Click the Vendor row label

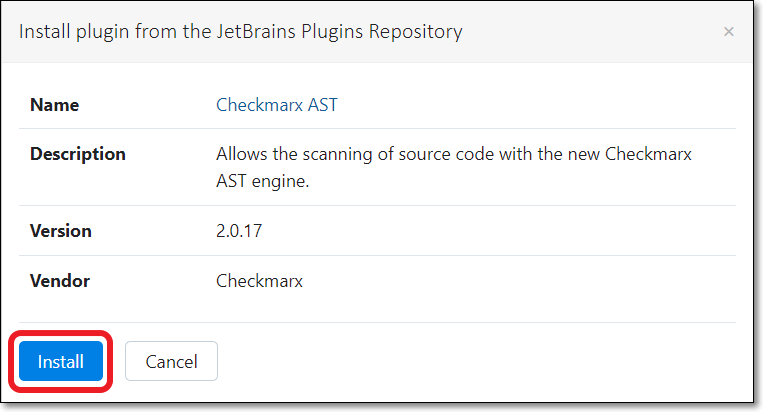[x=60, y=281]
